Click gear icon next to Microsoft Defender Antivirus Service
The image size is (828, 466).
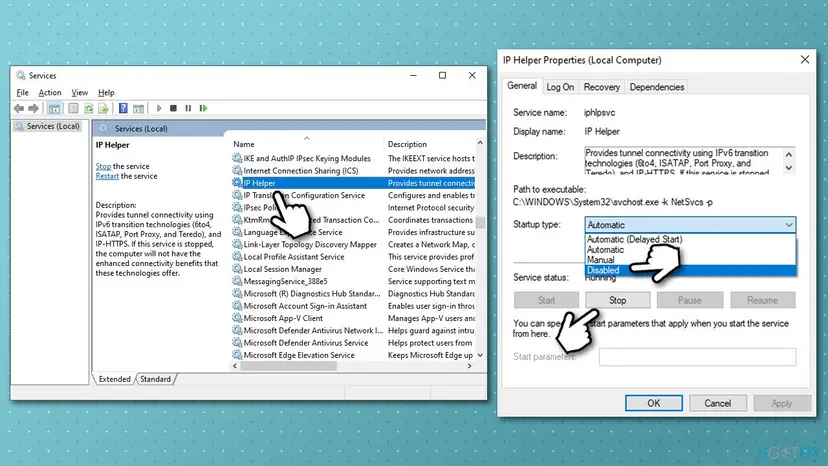237,343
